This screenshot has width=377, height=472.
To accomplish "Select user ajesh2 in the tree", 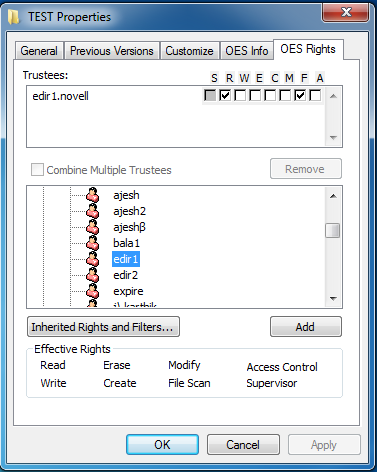I will coord(129,211).
